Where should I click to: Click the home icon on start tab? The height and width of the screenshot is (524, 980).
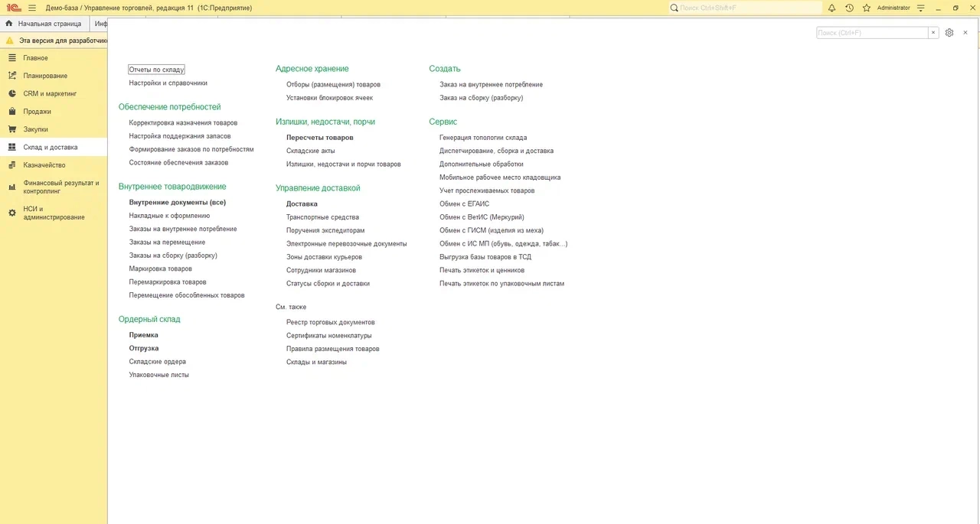coord(9,24)
